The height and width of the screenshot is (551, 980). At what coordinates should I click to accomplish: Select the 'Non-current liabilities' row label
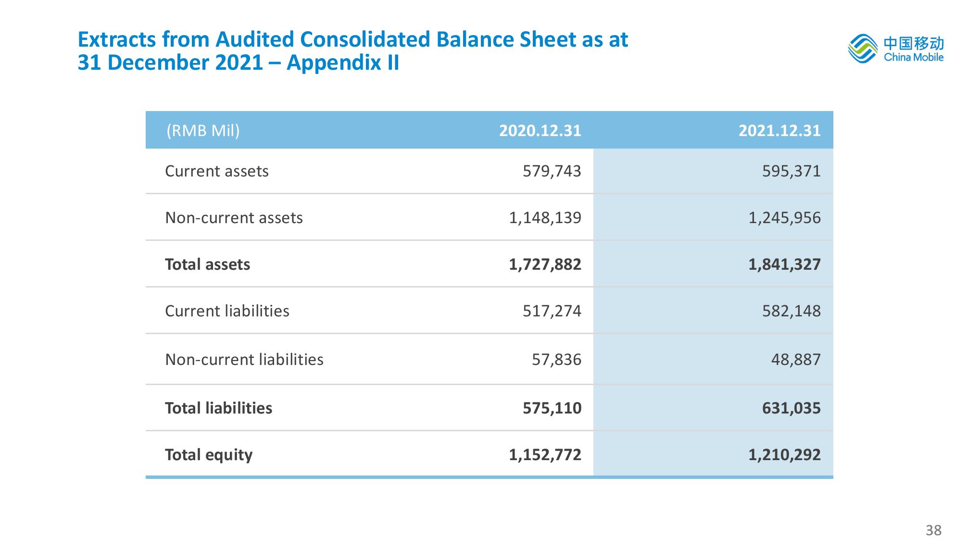click(x=244, y=360)
